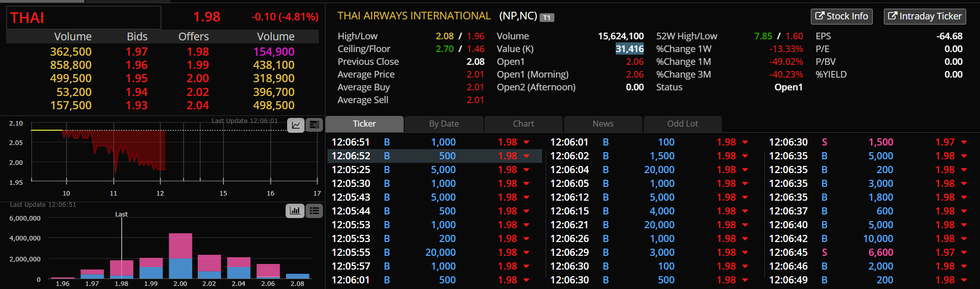This screenshot has height=289, width=980.
Task: Click THAI AIRWAYS INTERNATIONAL company name
Action: pyautogui.click(x=414, y=16)
